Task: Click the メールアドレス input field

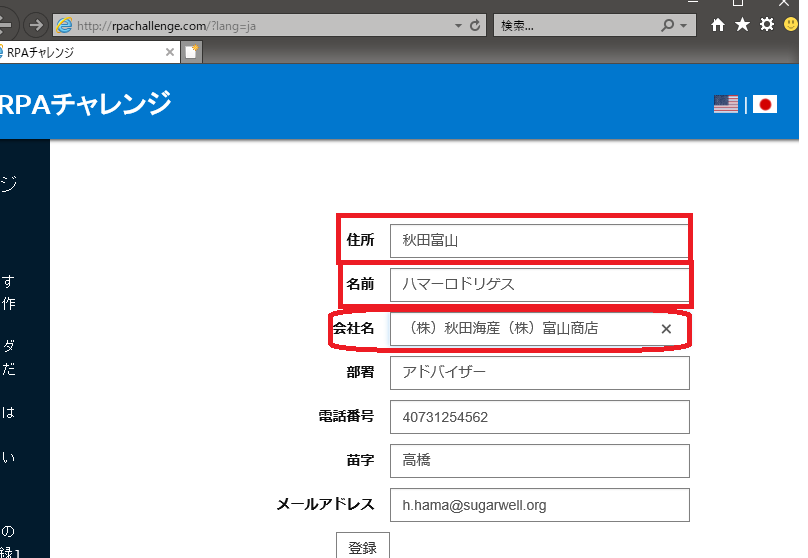Action: pyautogui.click(x=540, y=505)
